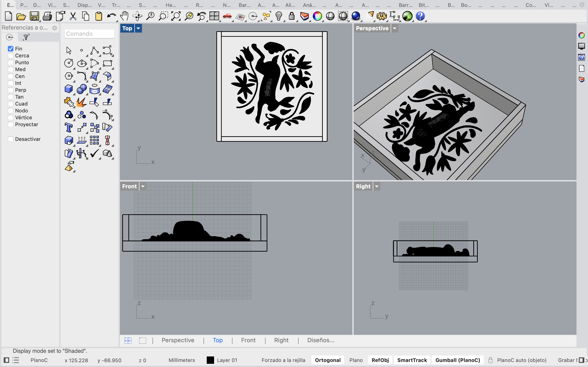Switch to the Perspective viewport tab
Screen dimensions: 588x367
178,340
